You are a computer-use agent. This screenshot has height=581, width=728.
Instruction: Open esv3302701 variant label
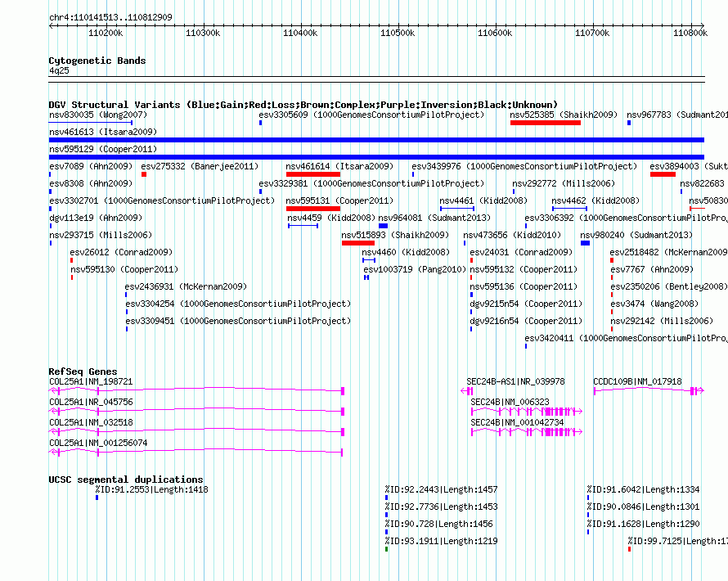[162, 200]
